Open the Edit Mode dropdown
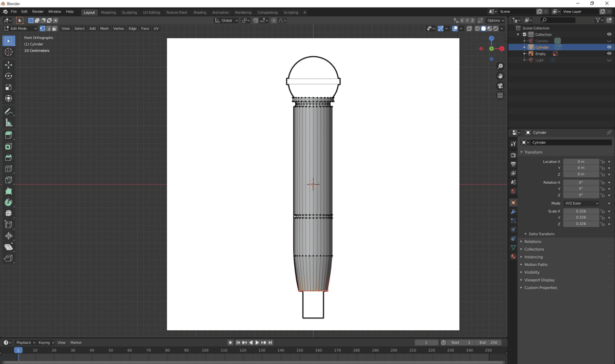This screenshot has width=615, height=364. click(20, 29)
